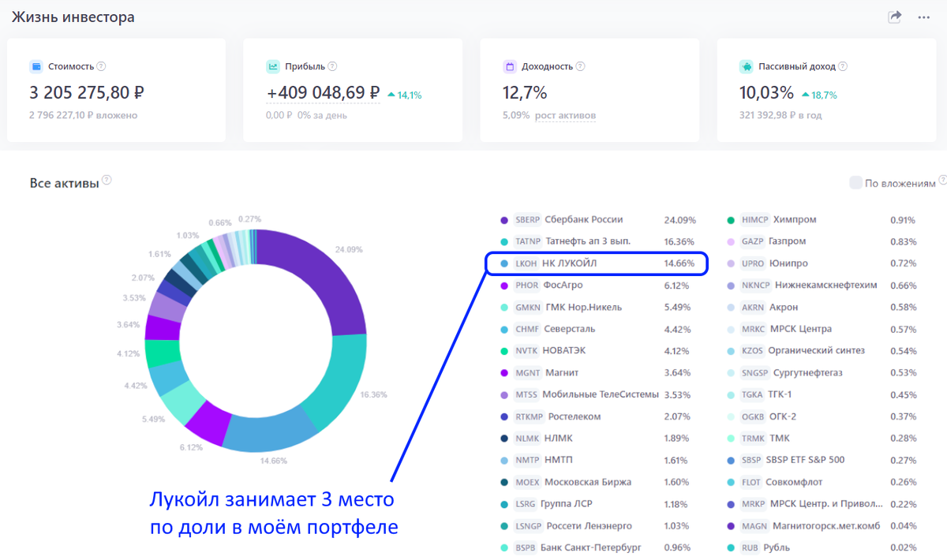Click the CHMF ticker badge
947x560 pixels.
pyautogui.click(x=527, y=329)
